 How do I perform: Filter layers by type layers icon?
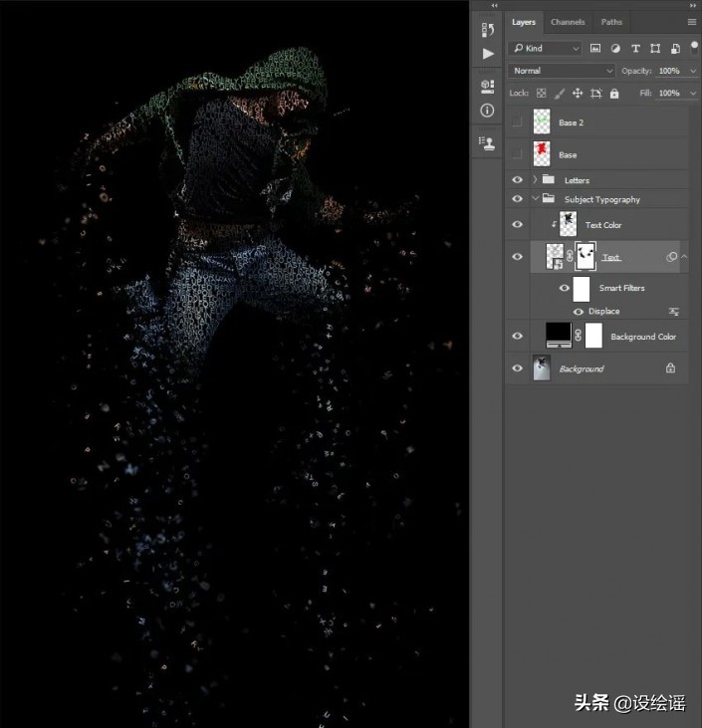pos(635,48)
